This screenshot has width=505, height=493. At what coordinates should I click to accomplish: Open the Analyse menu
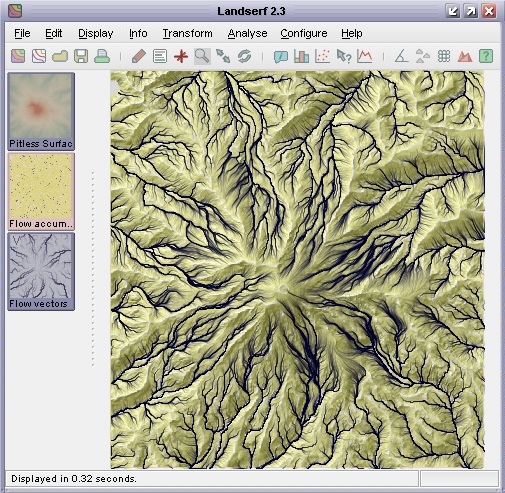247,33
